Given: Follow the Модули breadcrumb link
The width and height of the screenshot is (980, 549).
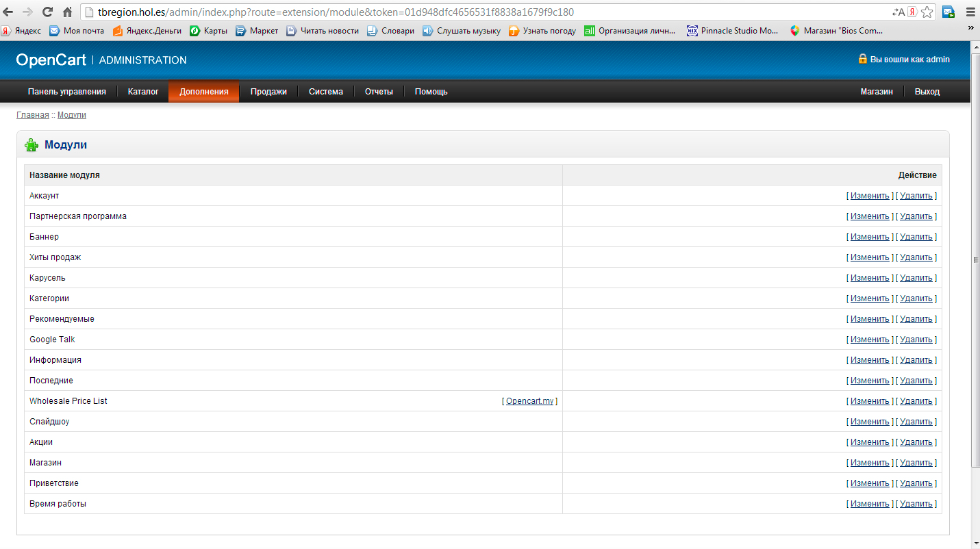Looking at the screenshot, I should point(72,115).
